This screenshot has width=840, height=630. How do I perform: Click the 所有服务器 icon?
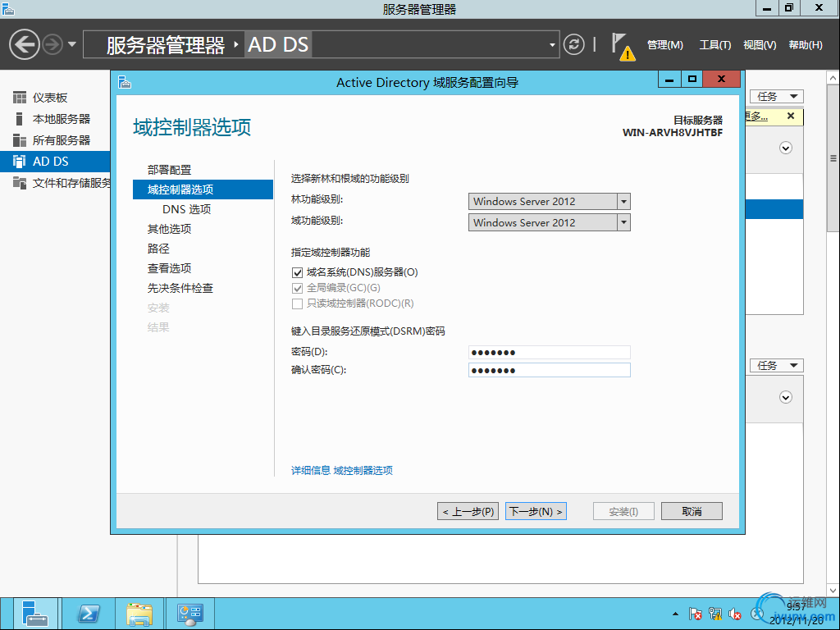point(20,140)
